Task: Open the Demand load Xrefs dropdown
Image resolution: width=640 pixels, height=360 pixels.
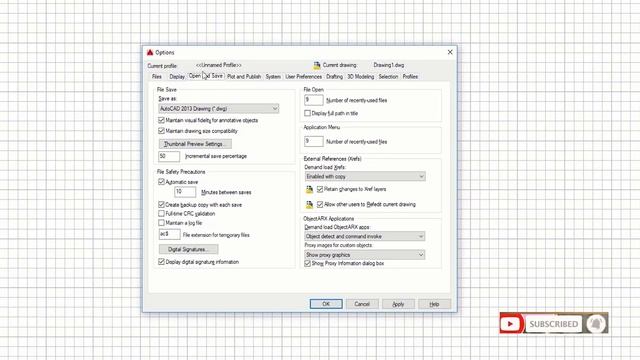Action: point(365,176)
